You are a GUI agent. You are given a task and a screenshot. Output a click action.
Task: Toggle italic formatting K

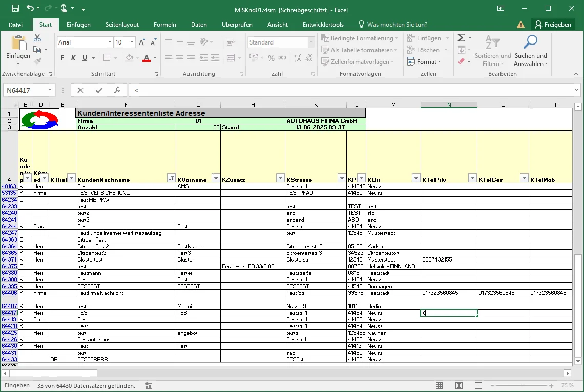(73, 58)
